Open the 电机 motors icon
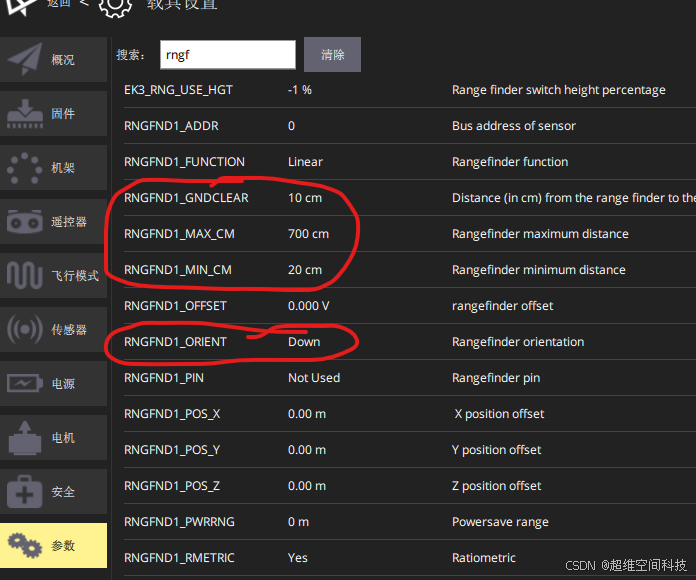The image size is (696, 580). click(x=25, y=438)
